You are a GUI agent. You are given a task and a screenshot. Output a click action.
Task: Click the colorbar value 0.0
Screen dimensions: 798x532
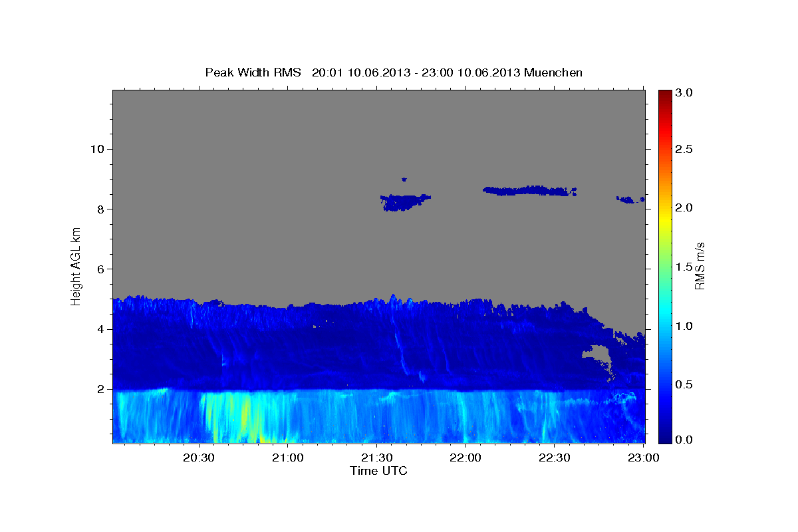[685, 440]
